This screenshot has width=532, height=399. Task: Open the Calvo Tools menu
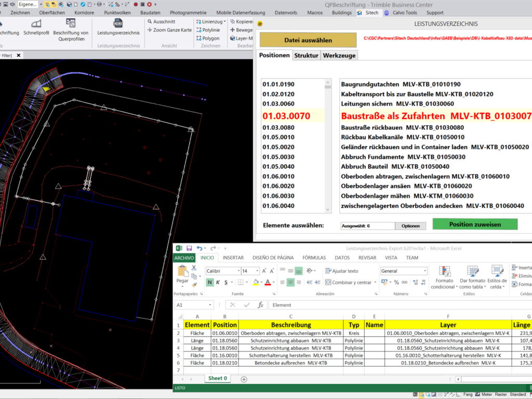(405, 12)
